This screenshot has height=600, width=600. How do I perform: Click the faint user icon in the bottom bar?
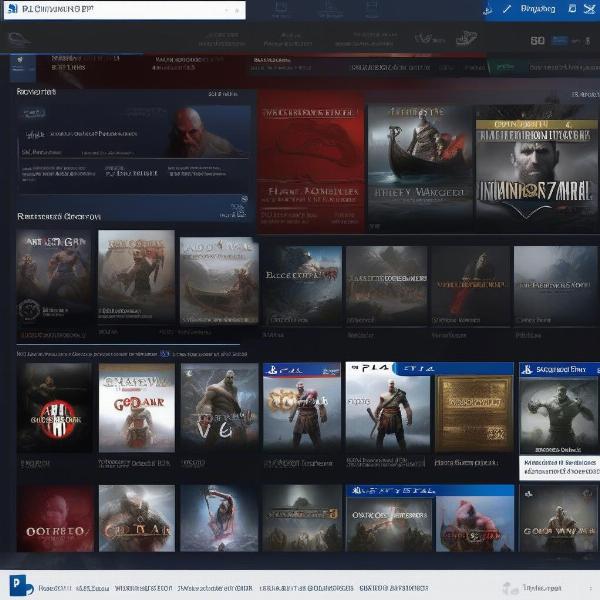pyautogui.click(x=509, y=587)
